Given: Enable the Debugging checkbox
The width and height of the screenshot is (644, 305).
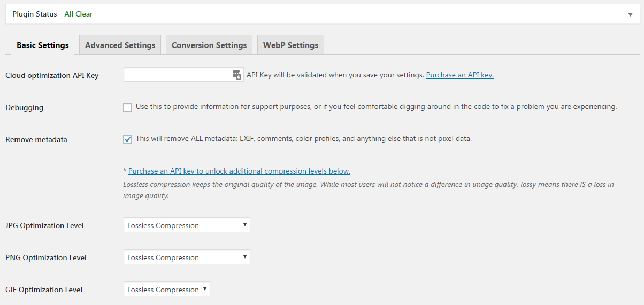Looking at the screenshot, I should point(127,107).
